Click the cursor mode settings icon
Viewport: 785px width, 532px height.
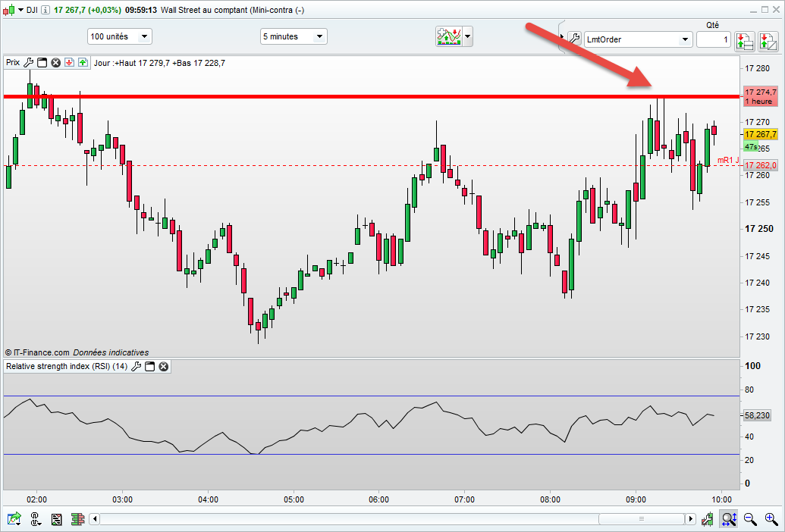click(x=36, y=519)
